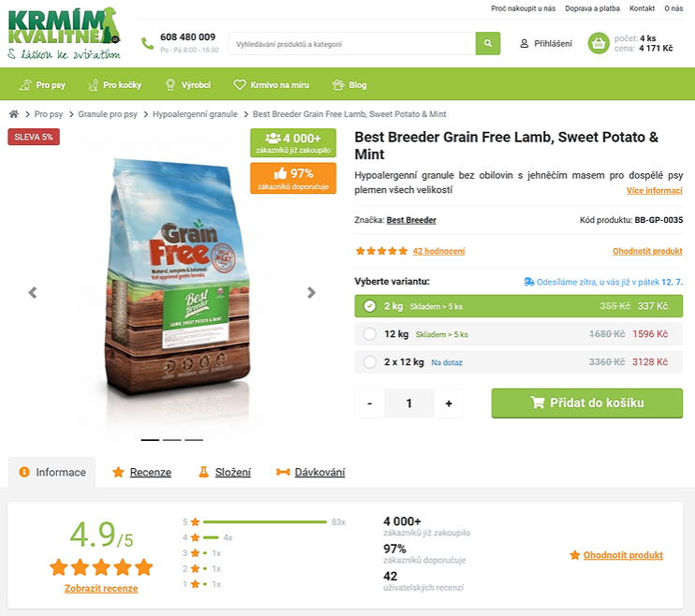The width and height of the screenshot is (695, 616).
Task: Show previous product image arrow
Action: [x=33, y=292]
